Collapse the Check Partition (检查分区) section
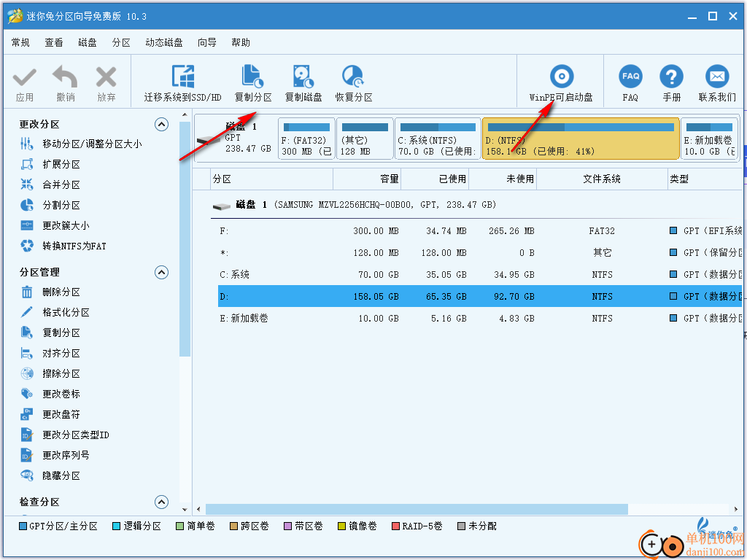747x560 pixels. point(161,502)
